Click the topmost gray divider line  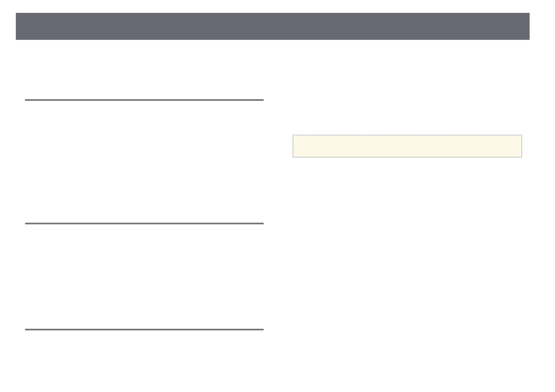point(144,100)
